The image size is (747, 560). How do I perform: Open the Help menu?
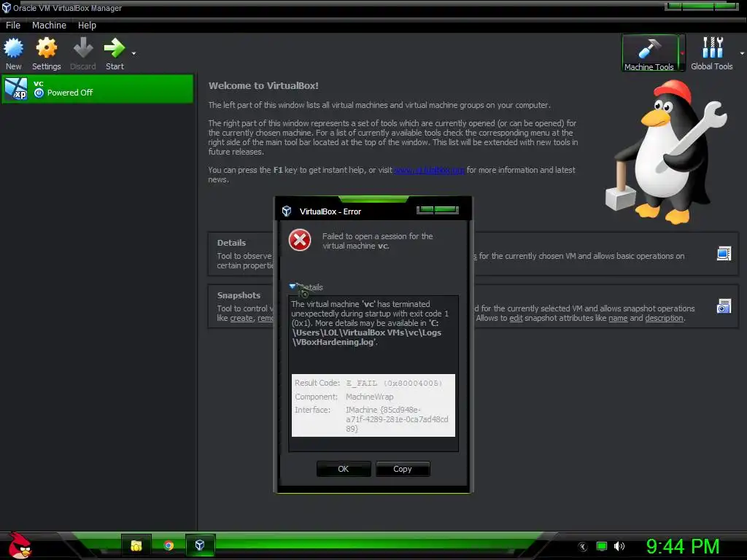point(87,26)
